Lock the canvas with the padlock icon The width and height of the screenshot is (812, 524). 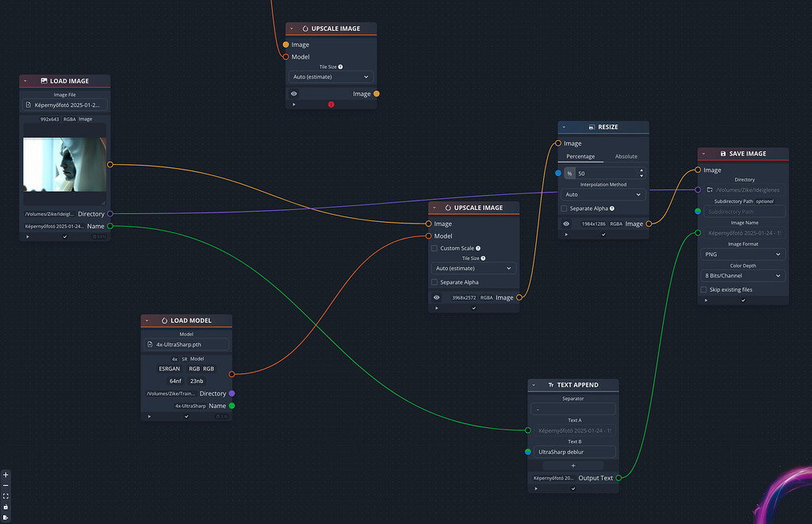[6, 505]
